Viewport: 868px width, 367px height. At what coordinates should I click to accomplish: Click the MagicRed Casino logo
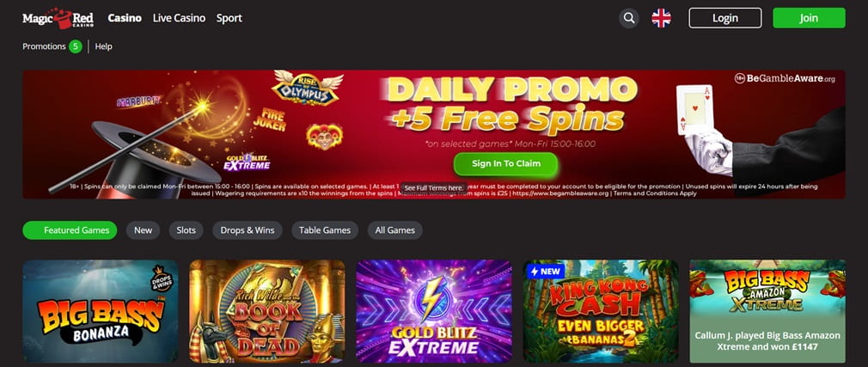tap(58, 18)
